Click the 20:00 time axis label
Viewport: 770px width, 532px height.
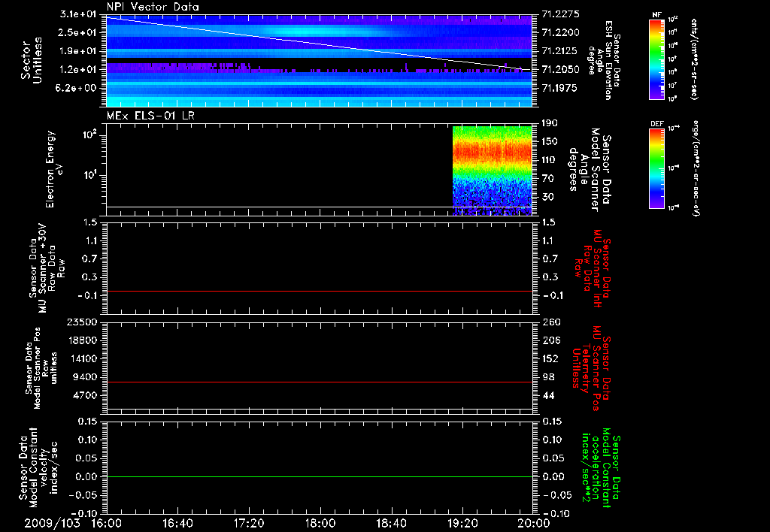pos(532,523)
